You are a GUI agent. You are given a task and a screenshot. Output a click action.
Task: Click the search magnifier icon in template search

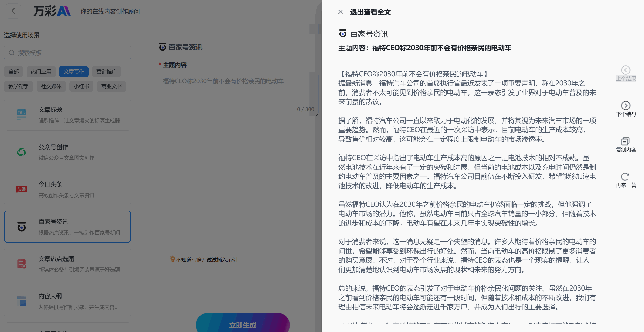[12, 53]
